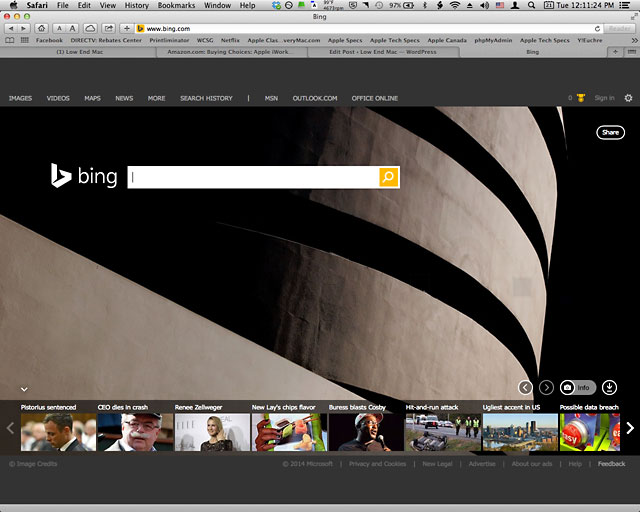Image resolution: width=640 pixels, height=512 pixels.
Task: Add bookmark with the plus toolbar button
Action: point(127,29)
